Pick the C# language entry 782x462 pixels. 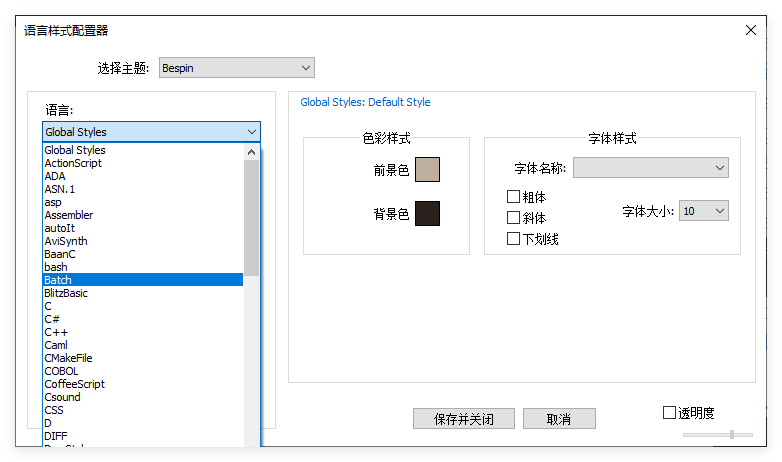click(143, 319)
